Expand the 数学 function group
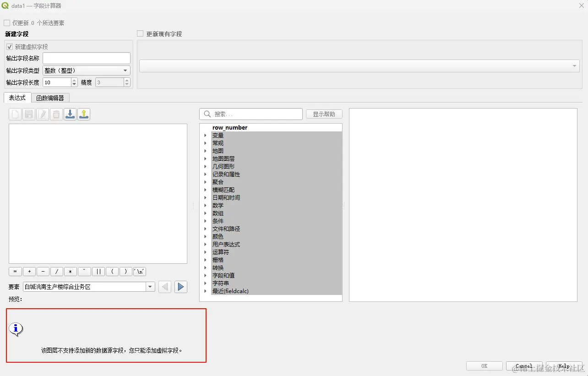The width and height of the screenshot is (588, 376). (205, 206)
